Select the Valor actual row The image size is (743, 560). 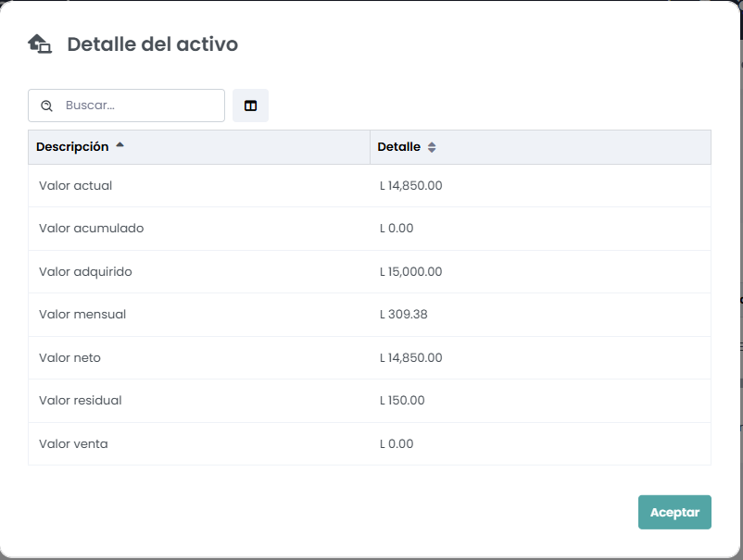pos(76,186)
